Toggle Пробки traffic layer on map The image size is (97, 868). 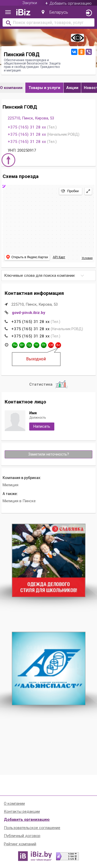point(70,191)
